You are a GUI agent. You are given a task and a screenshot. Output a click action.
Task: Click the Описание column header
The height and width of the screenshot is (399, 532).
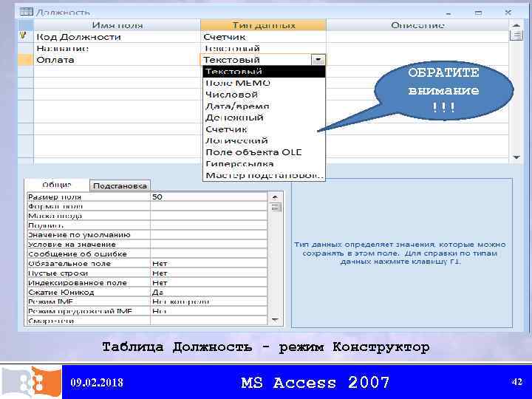(417, 25)
